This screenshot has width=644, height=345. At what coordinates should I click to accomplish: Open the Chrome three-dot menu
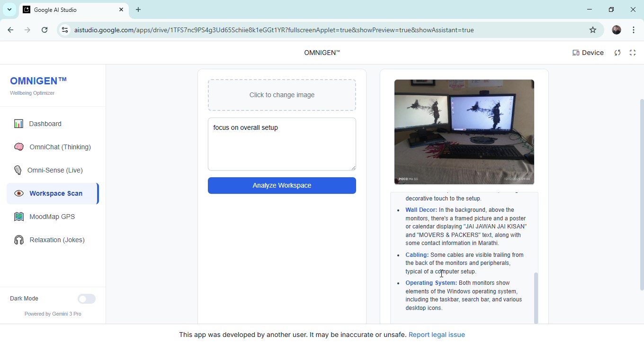[634, 30]
